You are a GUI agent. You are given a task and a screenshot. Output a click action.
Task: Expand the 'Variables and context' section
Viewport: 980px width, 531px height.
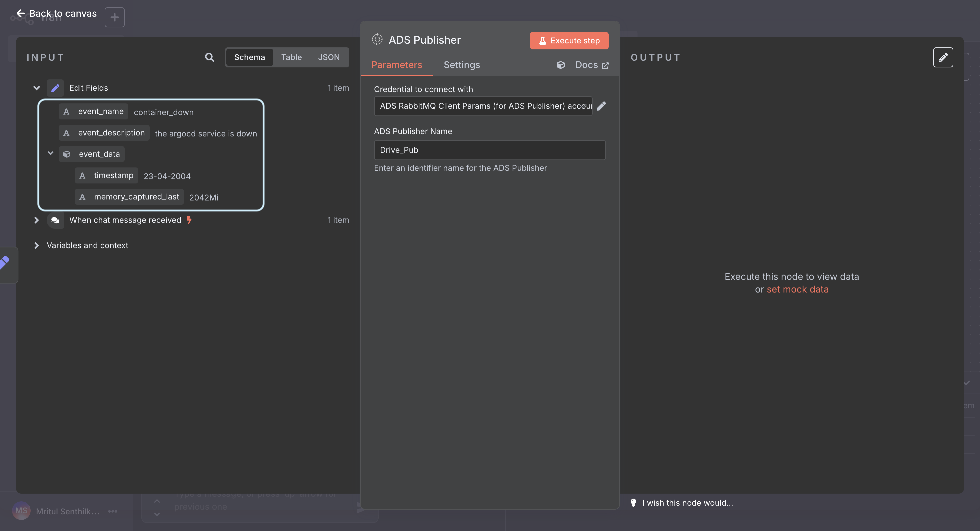point(37,245)
